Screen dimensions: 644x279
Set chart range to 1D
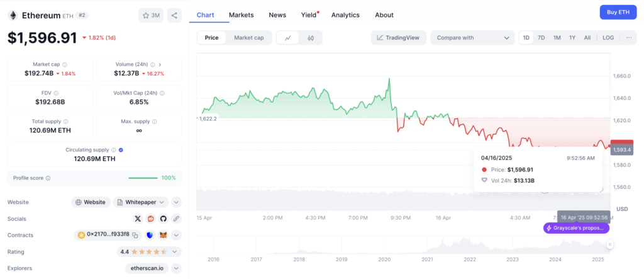pos(526,37)
